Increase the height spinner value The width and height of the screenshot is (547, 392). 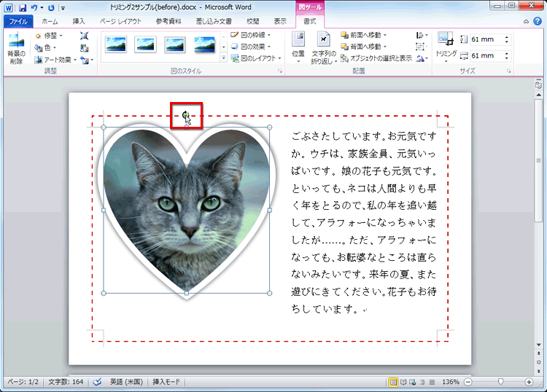(507, 37)
